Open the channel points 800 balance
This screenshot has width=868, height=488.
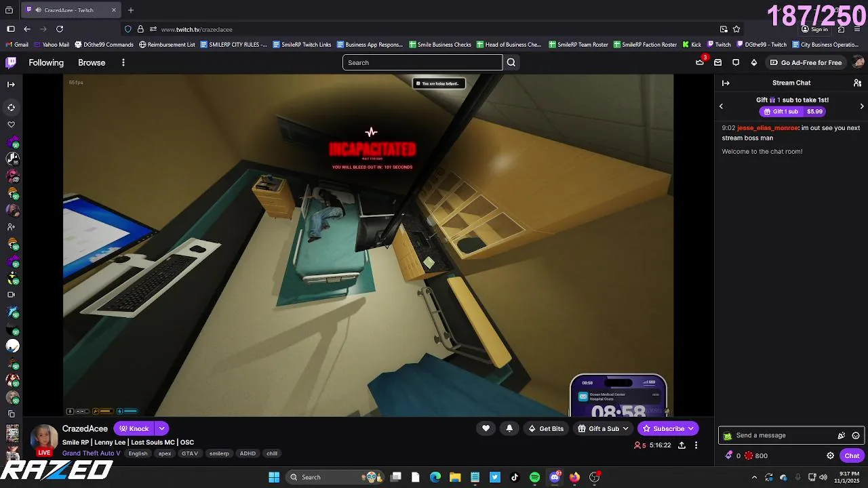755,455
